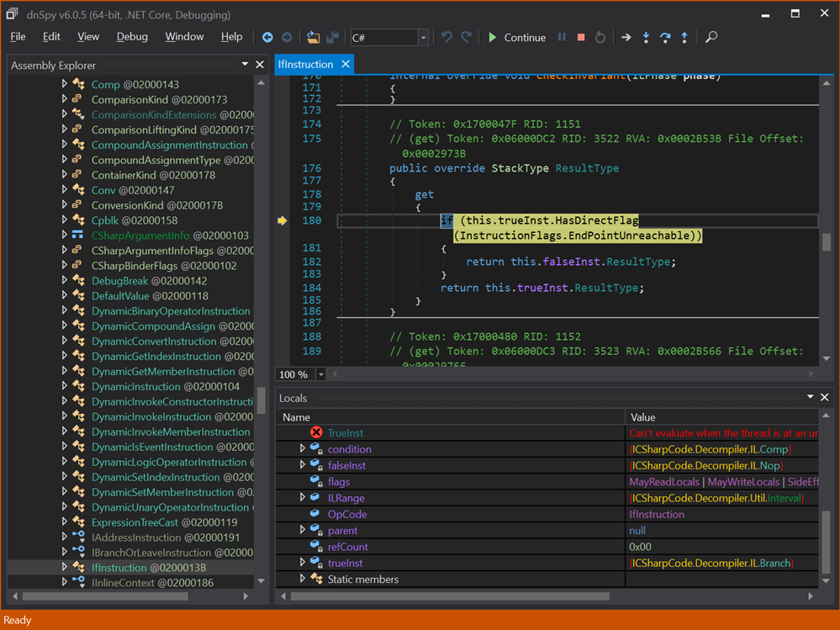Expand the Static members node

tap(303, 579)
